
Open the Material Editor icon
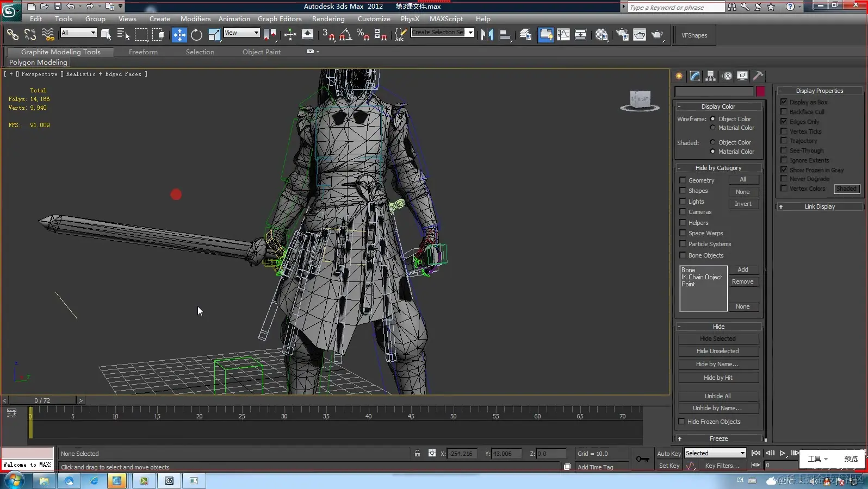[602, 35]
